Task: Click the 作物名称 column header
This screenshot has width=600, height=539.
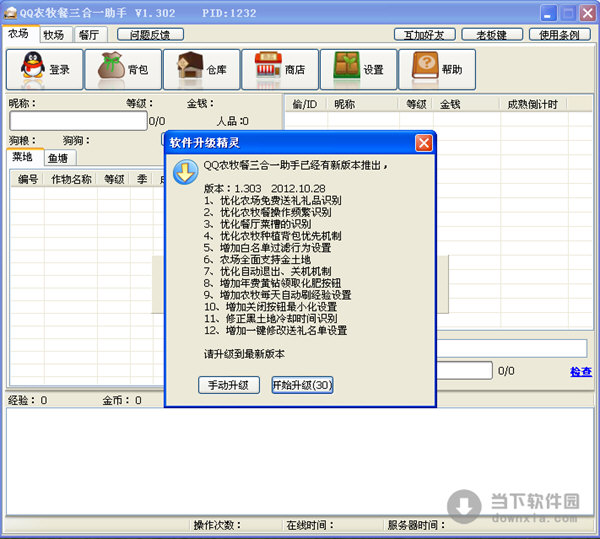Action: [x=71, y=179]
